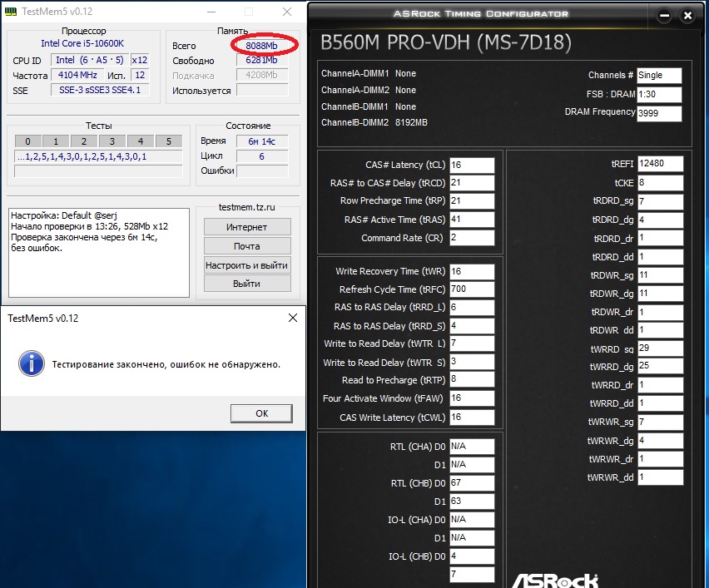Click the Channels # Single field
Image resolution: width=709 pixels, height=588 pixels.
[x=659, y=76]
